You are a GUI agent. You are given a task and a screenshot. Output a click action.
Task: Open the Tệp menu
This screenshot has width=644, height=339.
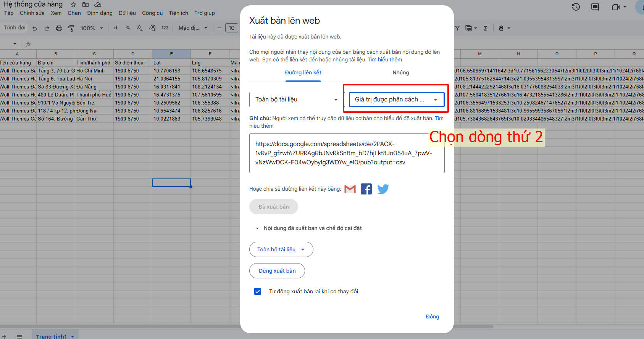tap(9, 13)
